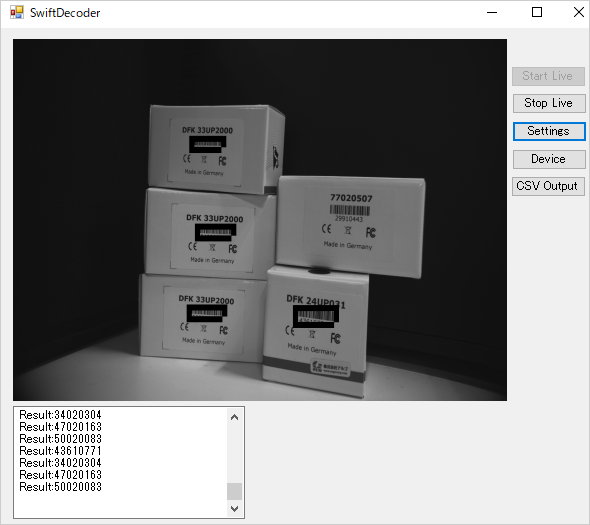Screen dimensions: 590x525
Task: Click the results scrollbar thumb
Action: point(234,492)
